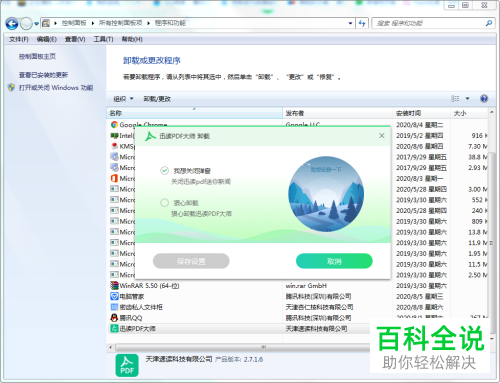Click install date 2020/8/4 星期二
Screen dimensions: 500x383
pyautogui.click(x=420, y=125)
